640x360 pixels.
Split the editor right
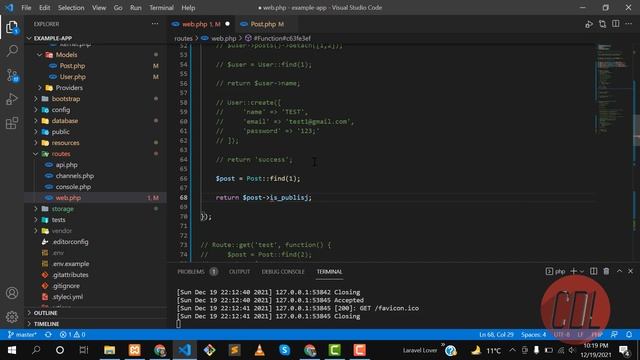click(x=616, y=24)
